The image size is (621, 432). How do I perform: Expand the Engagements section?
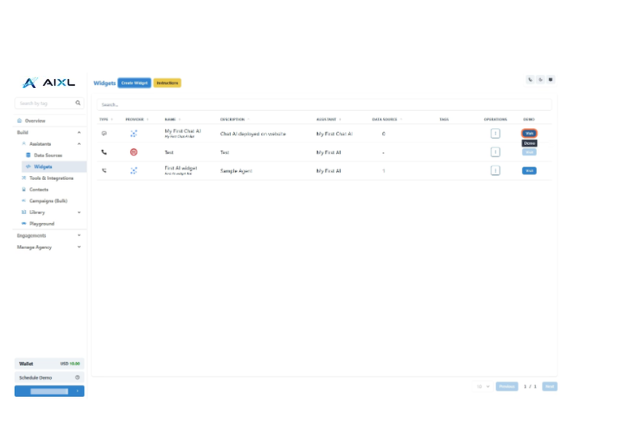point(79,235)
